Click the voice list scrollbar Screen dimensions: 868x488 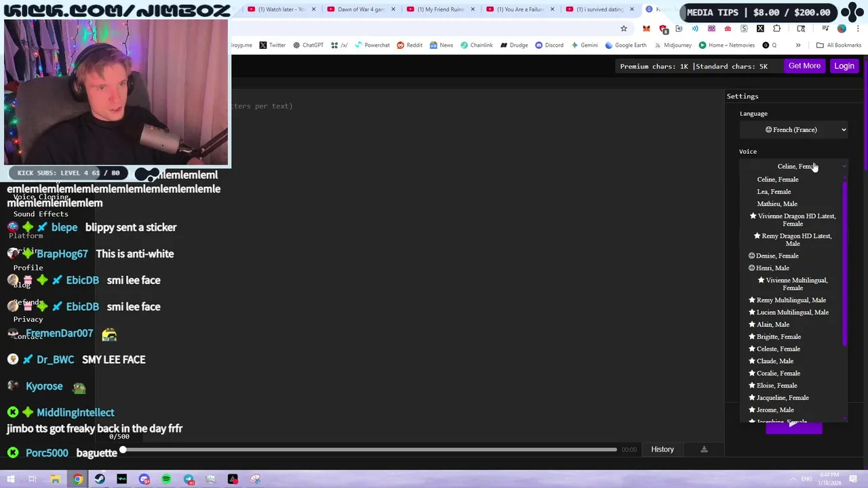click(845, 263)
